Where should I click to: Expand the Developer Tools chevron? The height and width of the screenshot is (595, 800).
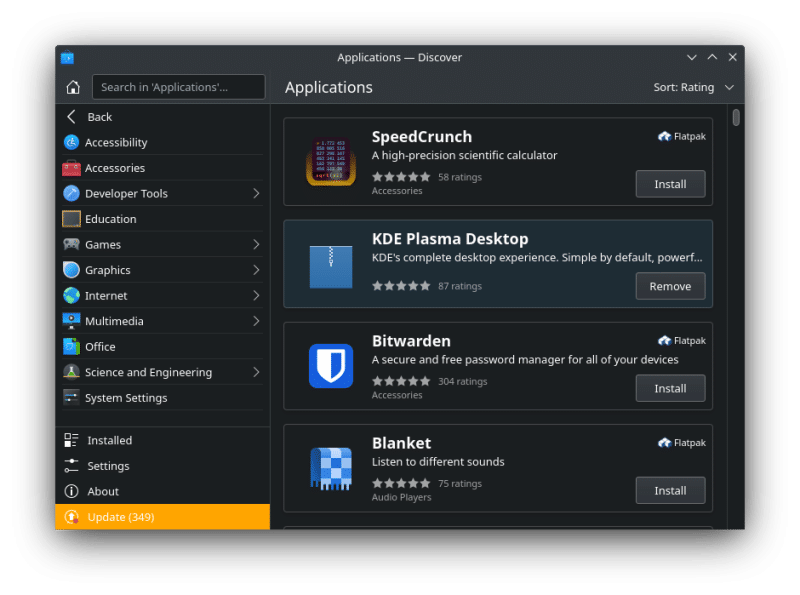256,193
